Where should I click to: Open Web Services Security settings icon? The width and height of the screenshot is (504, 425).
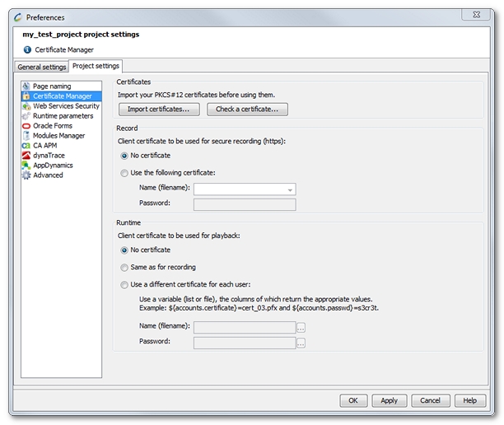[26, 106]
